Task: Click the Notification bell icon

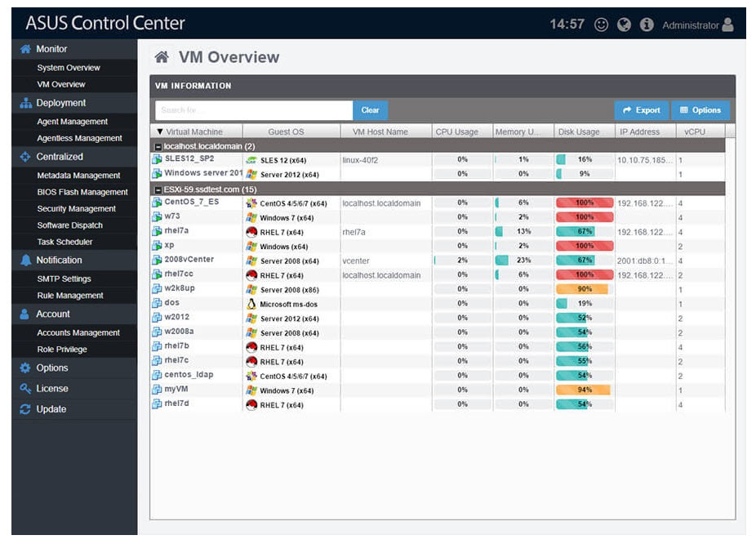Action: 25,260
